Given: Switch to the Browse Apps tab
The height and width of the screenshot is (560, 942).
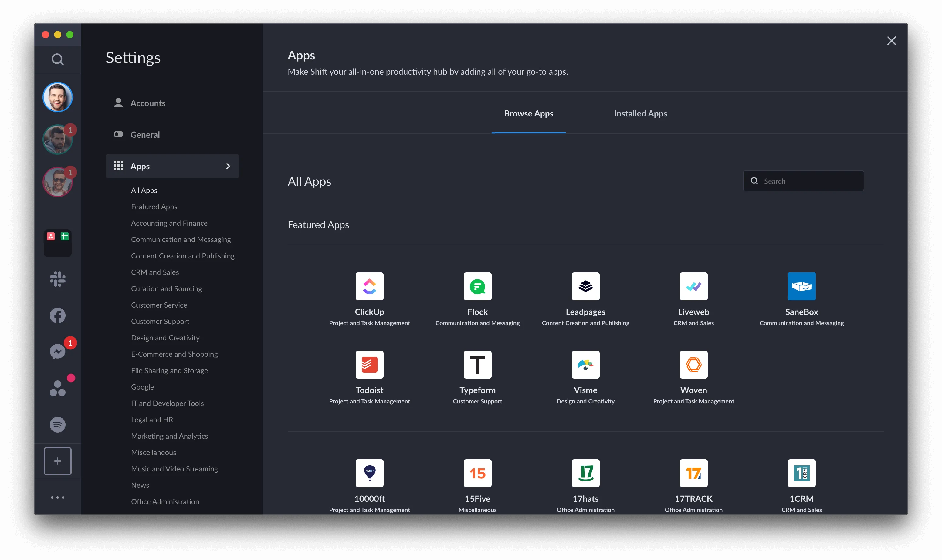Looking at the screenshot, I should [528, 113].
